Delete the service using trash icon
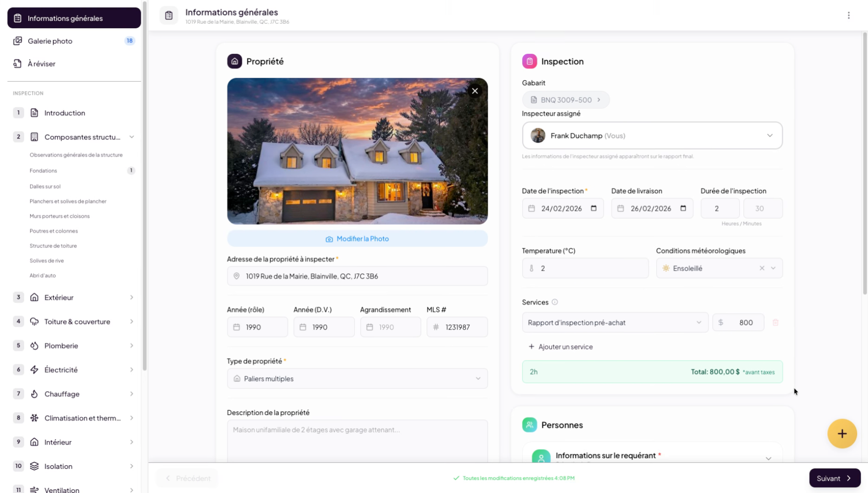 click(x=775, y=323)
